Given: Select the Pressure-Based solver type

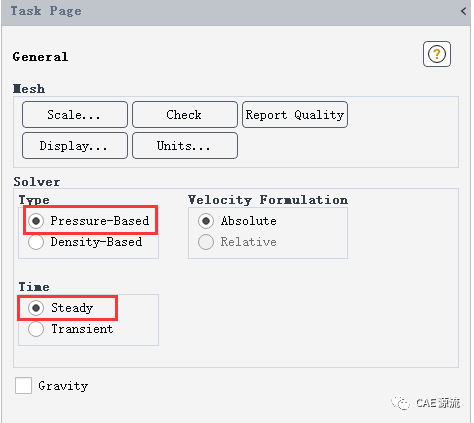Looking at the screenshot, I should click(36, 221).
